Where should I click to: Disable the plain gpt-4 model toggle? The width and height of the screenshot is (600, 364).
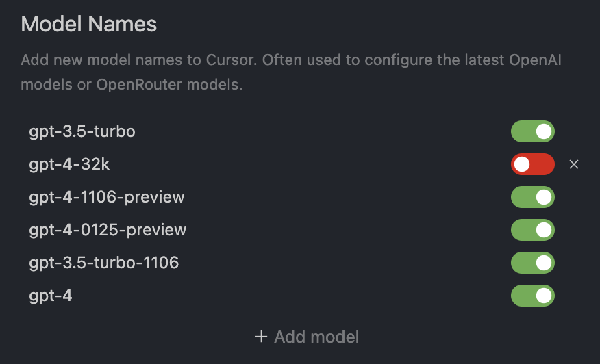pos(532,296)
